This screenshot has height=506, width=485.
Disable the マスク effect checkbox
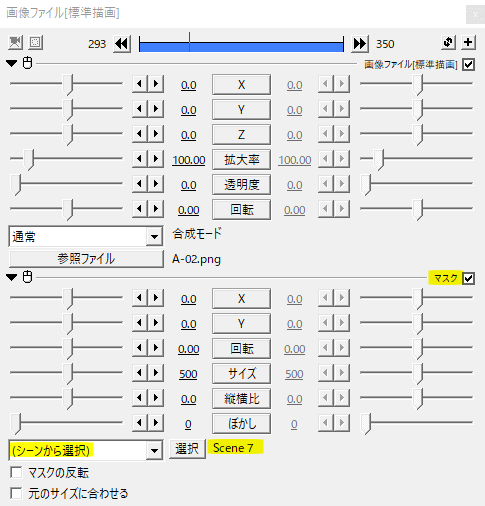tap(468, 278)
